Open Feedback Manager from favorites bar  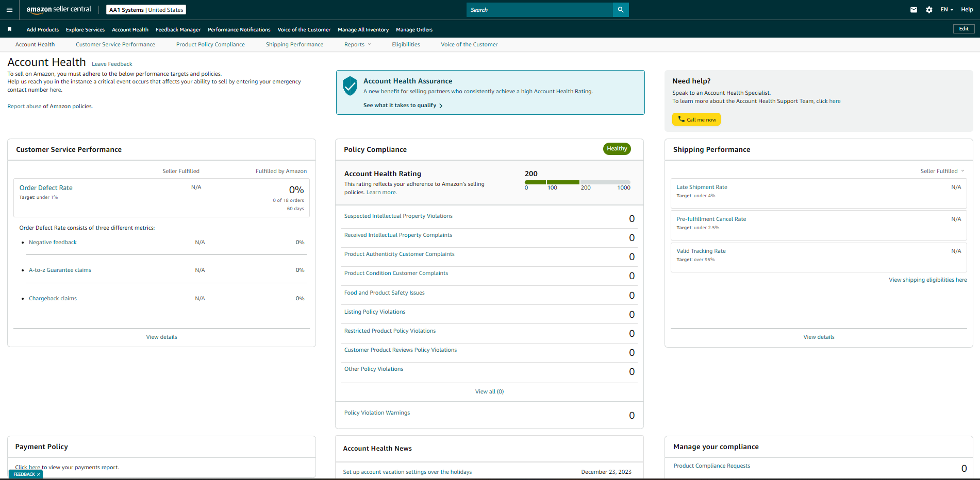click(x=178, y=30)
